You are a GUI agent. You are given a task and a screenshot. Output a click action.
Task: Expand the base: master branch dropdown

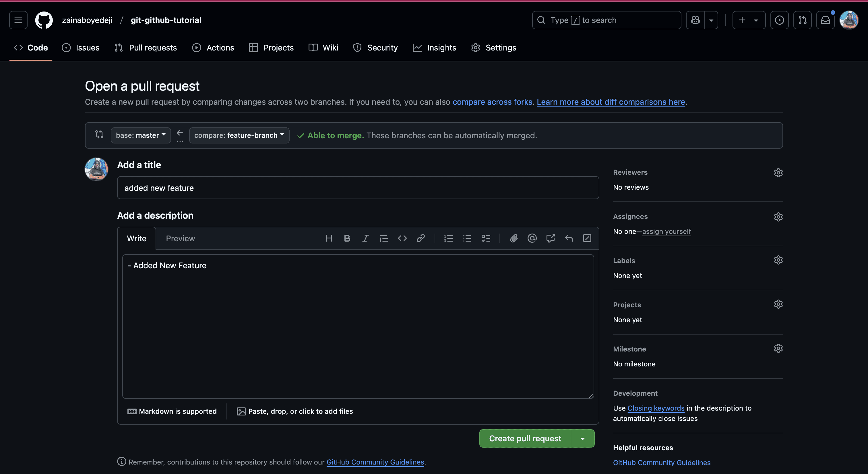pyautogui.click(x=141, y=135)
